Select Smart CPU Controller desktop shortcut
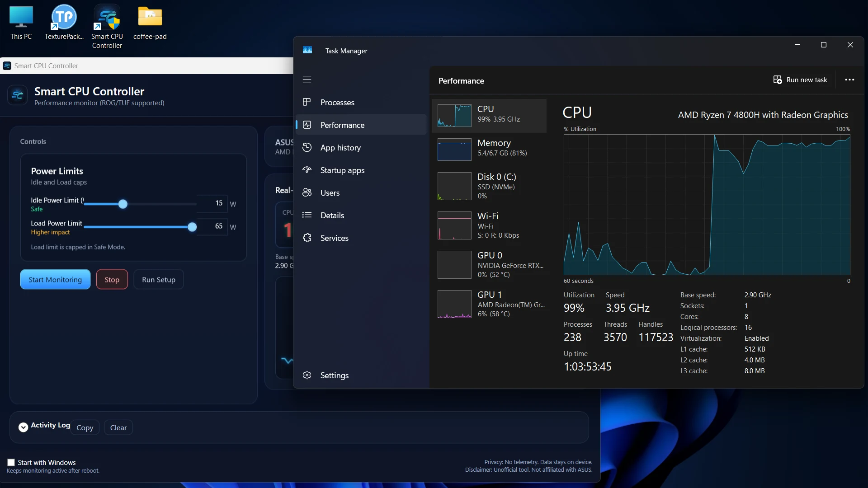This screenshot has width=868, height=488. [107, 27]
